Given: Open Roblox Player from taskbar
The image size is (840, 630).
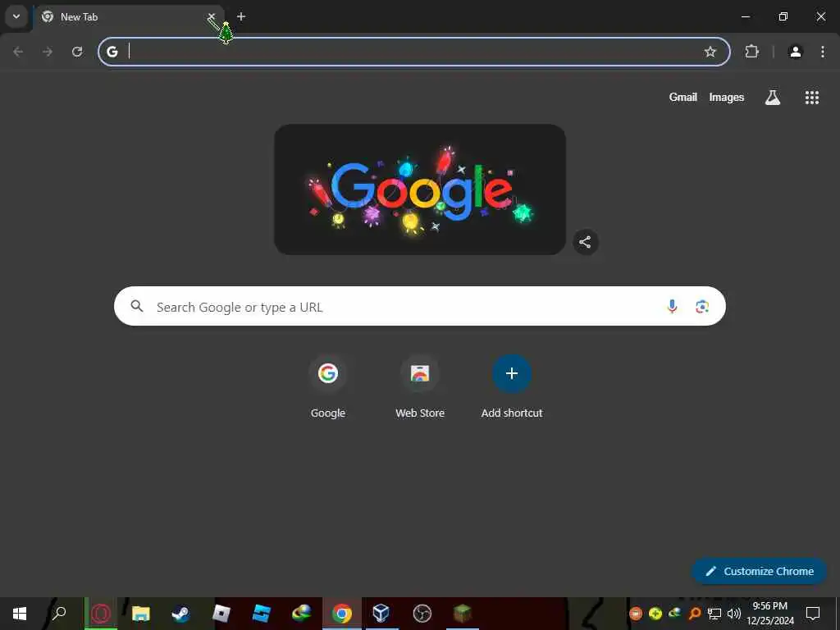Looking at the screenshot, I should [x=221, y=614].
